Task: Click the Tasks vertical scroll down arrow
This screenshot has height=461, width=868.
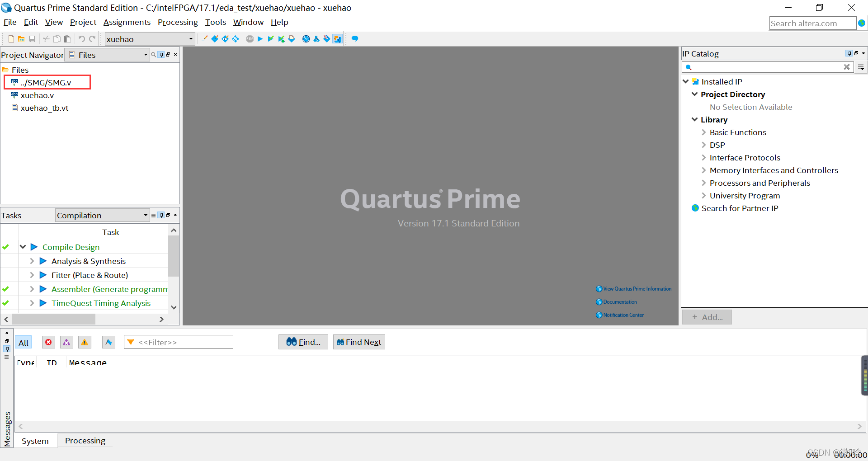Action: coord(174,307)
